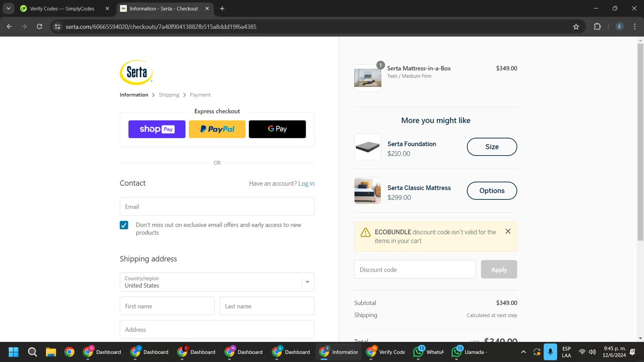Click the forward navigation arrow
This screenshot has width=644, height=362.
[24, 27]
